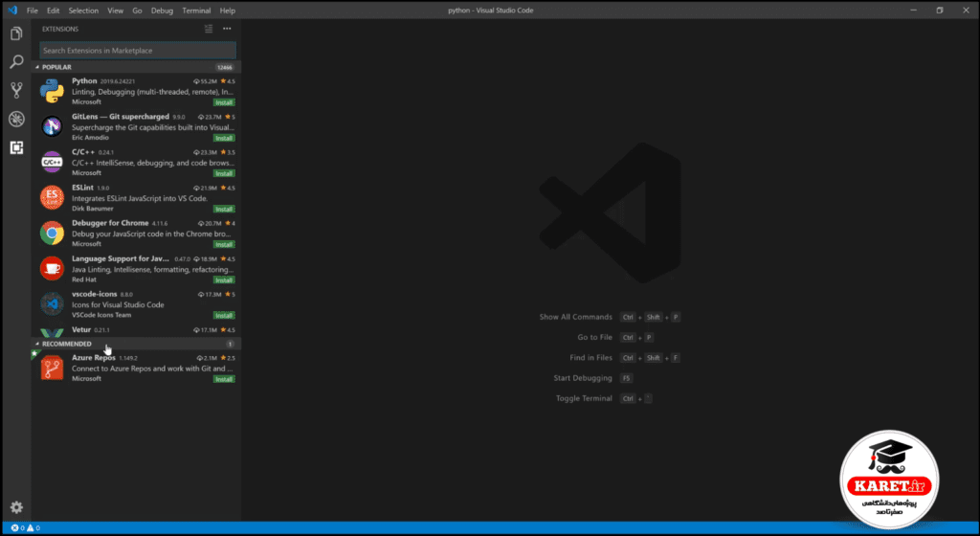
Task: Open the File menu
Action: click(32, 11)
